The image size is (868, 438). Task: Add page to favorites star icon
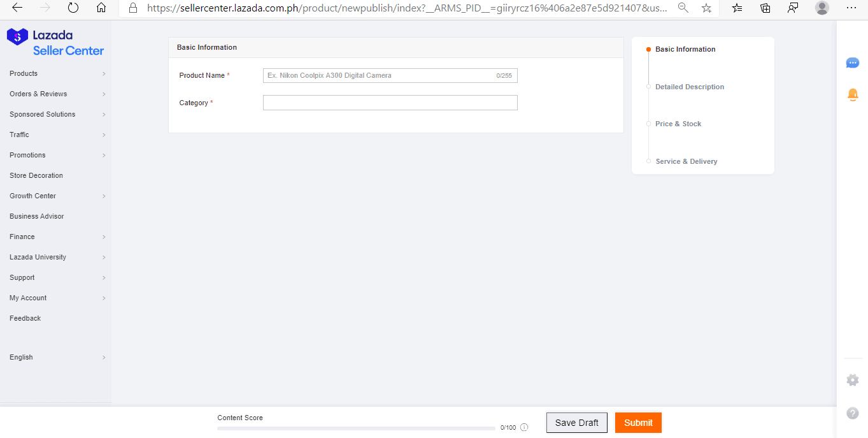tap(706, 8)
